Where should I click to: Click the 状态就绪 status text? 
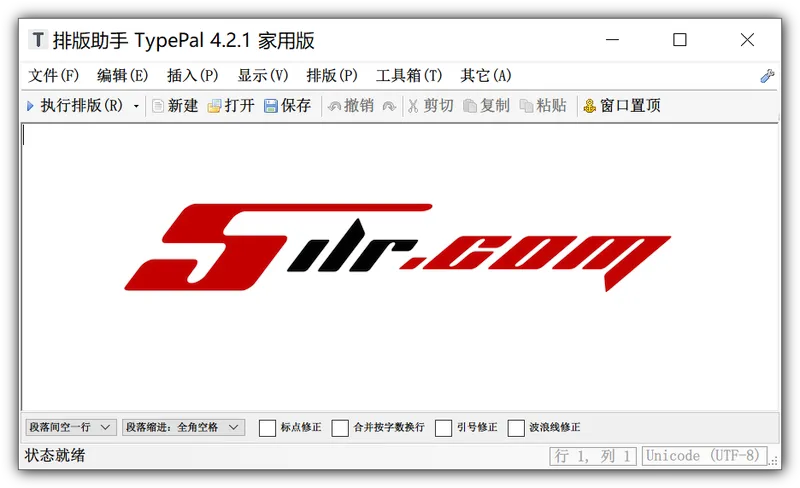(55, 455)
